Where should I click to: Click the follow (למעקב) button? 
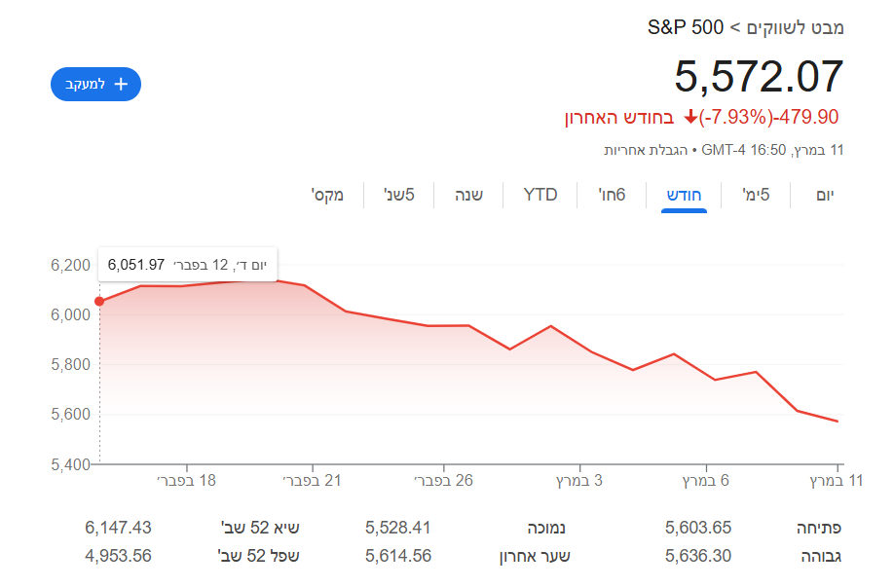[94, 85]
